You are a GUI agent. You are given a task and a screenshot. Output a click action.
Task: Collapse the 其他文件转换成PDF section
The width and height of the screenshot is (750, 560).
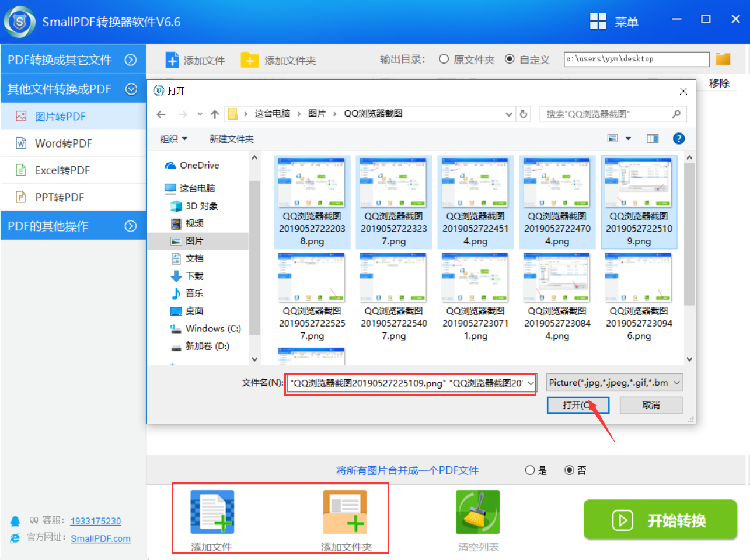(x=73, y=89)
